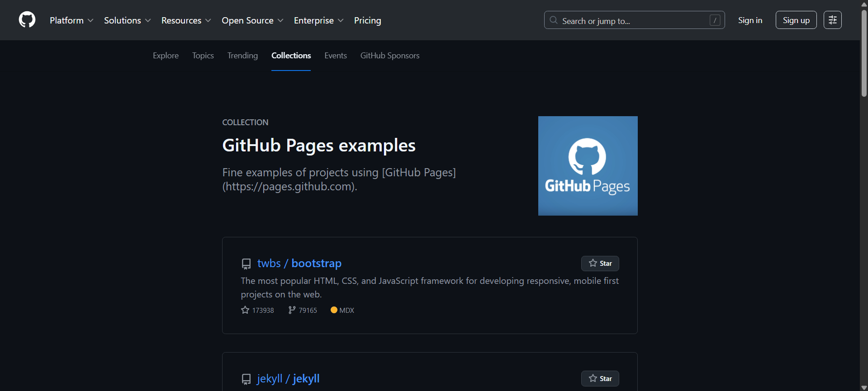Click the search magnifier icon

click(x=554, y=20)
